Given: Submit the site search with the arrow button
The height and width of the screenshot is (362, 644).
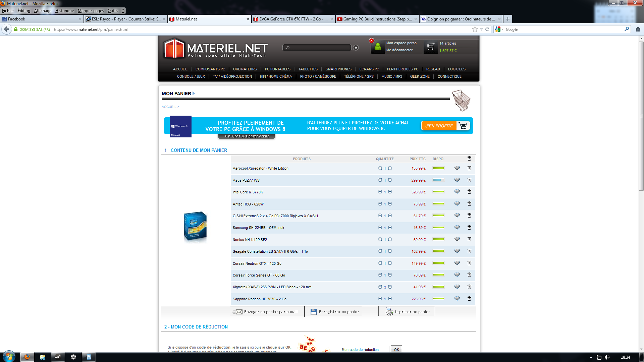Looking at the screenshot, I should tap(356, 48).
